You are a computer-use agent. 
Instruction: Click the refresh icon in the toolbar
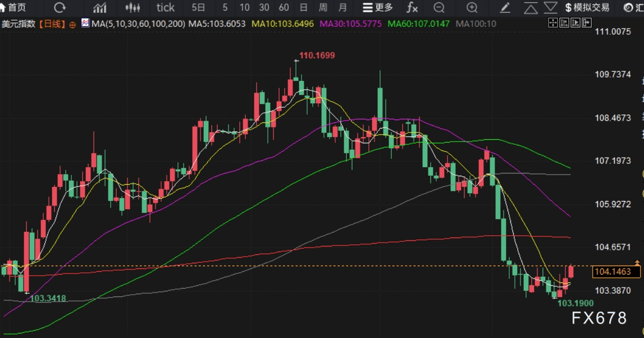coord(60,8)
